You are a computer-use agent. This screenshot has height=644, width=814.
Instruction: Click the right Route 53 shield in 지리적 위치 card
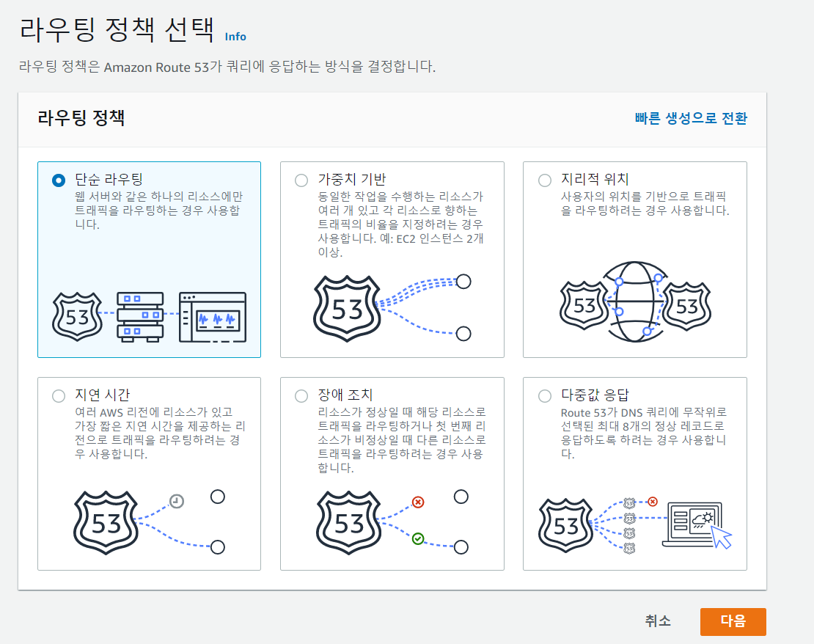click(687, 307)
